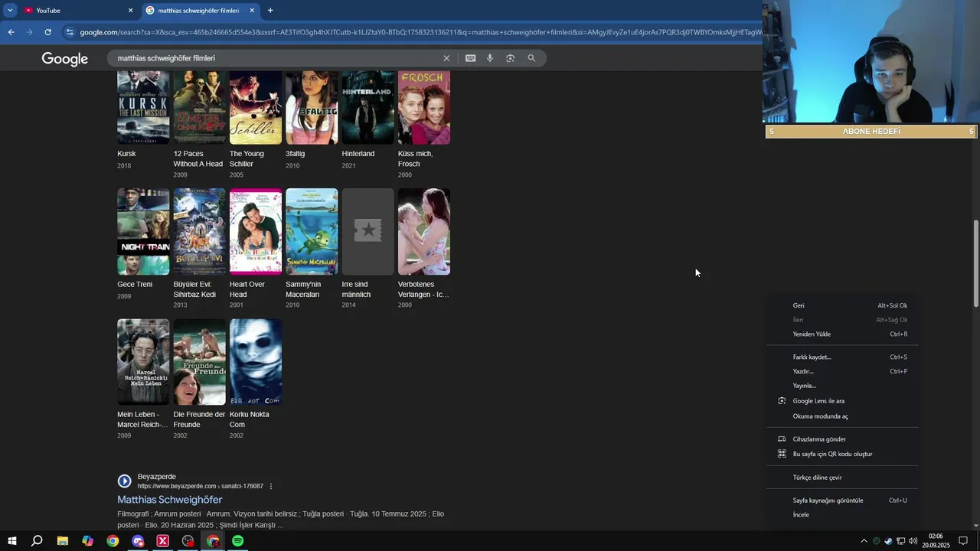Open the tab search dropdown arrow
The height and width of the screenshot is (551, 980).
(x=10, y=11)
